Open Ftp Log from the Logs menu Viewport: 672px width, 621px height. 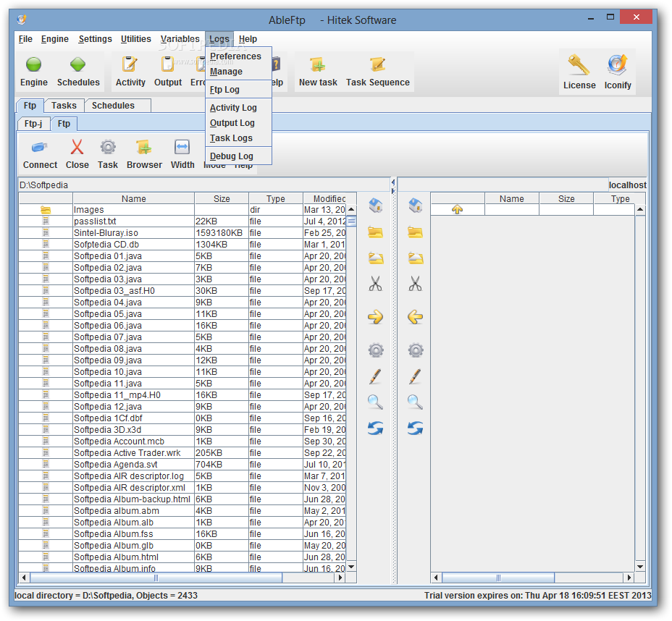click(238, 90)
